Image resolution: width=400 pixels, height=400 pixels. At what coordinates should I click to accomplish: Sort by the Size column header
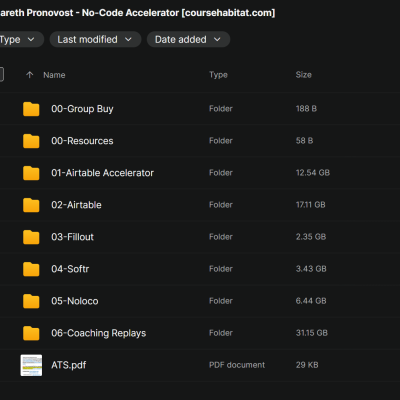coord(304,75)
